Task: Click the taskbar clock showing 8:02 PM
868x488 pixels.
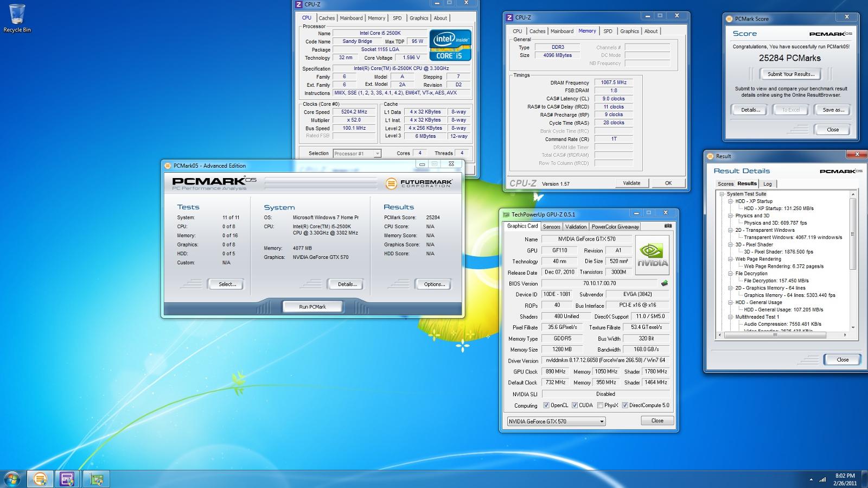Action: click(x=845, y=479)
